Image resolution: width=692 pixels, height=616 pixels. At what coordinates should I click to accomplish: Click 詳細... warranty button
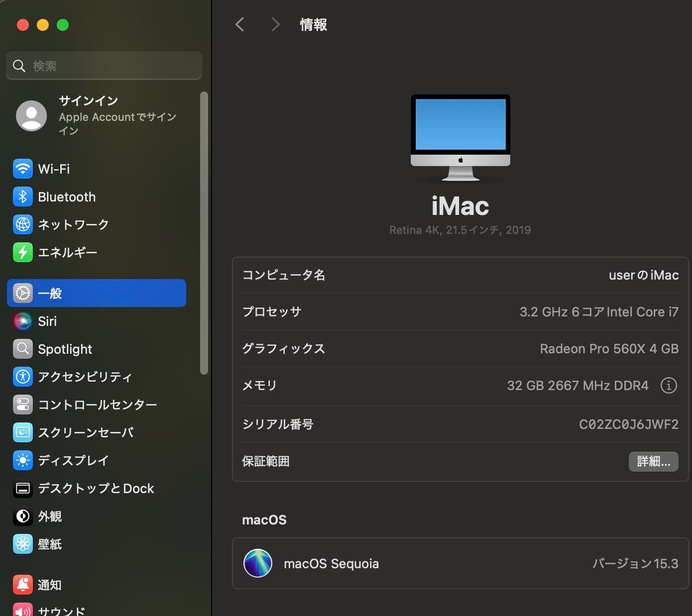coord(654,462)
